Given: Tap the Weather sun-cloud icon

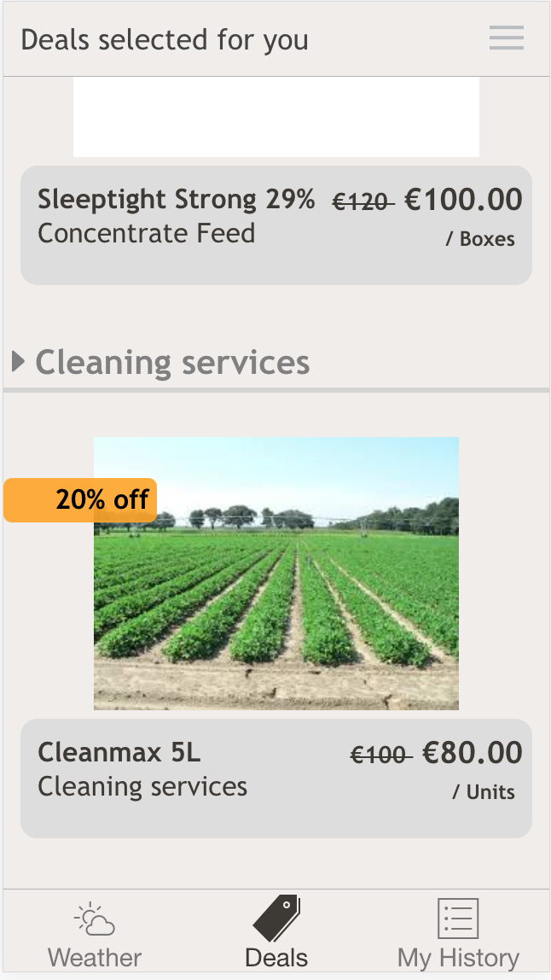Looking at the screenshot, I should point(94,919).
